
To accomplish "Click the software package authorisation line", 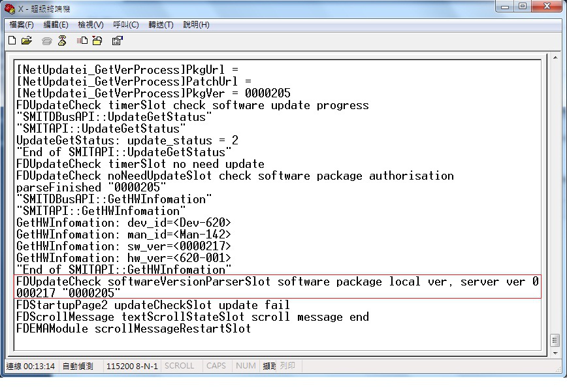I will tap(235, 176).
